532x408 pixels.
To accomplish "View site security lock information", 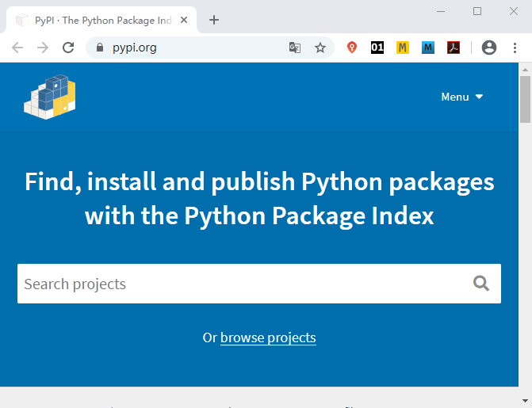I will [x=100, y=48].
